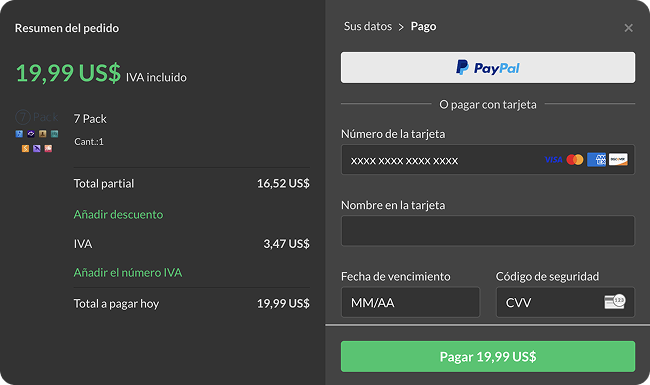Click the Total a pagar hoy label
This screenshot has width=650, height=385.
(x=116, y=304)
